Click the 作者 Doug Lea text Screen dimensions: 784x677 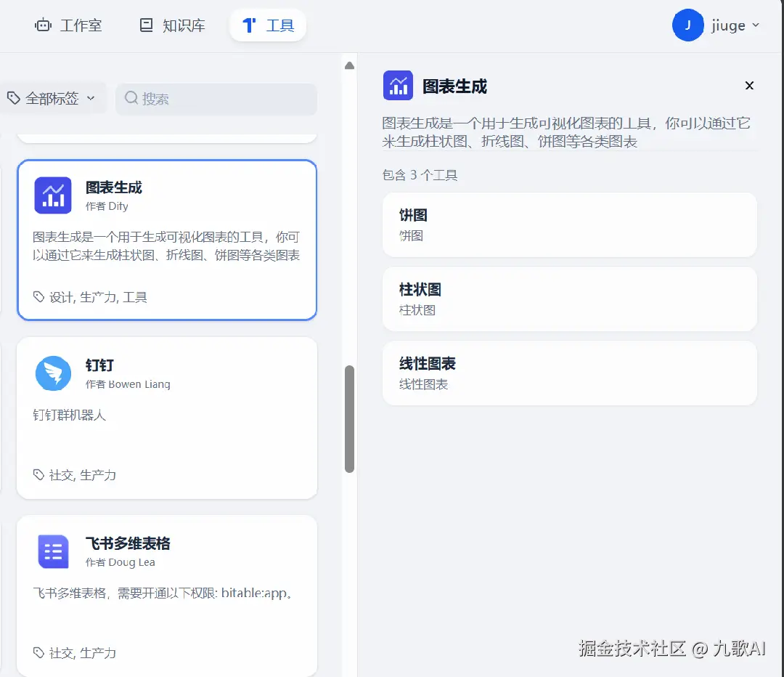120,562
